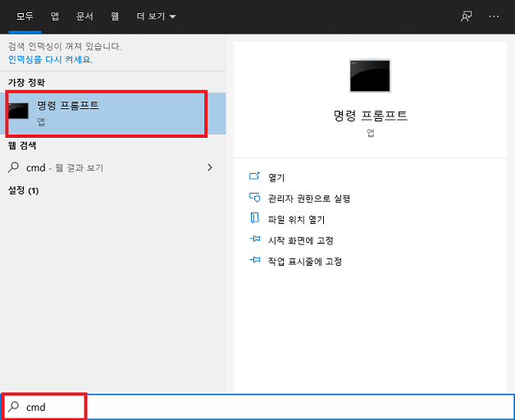Click the large Command Prompt thumbnail in preview

pos(370,75)
